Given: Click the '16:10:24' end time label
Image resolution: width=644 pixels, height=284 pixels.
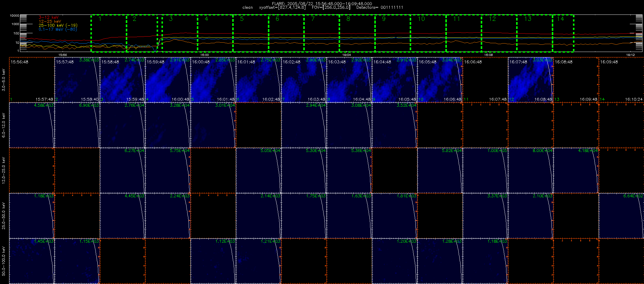Looking at the screenshot, I should click(x=634, y=99).
